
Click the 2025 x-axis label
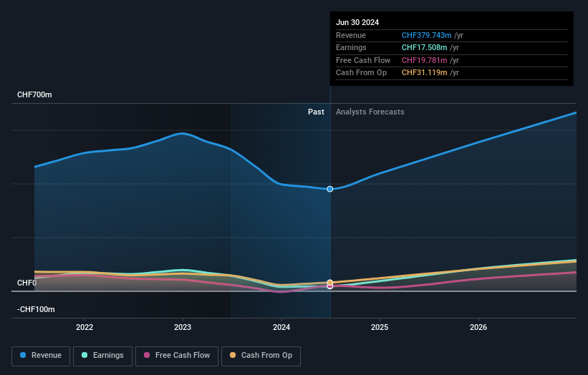[x=380, y=328]
